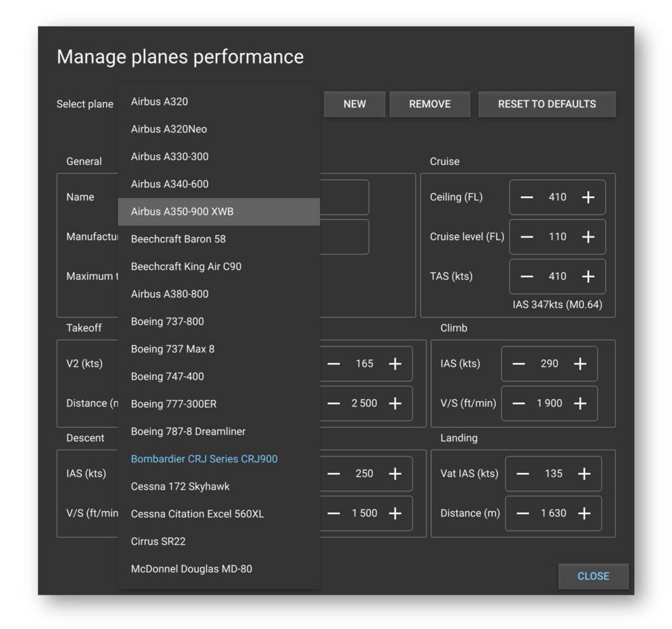Increase Ceiling (FL) with plus icon
The width and height of the screenshot is (672, 629).
(588, 197)
